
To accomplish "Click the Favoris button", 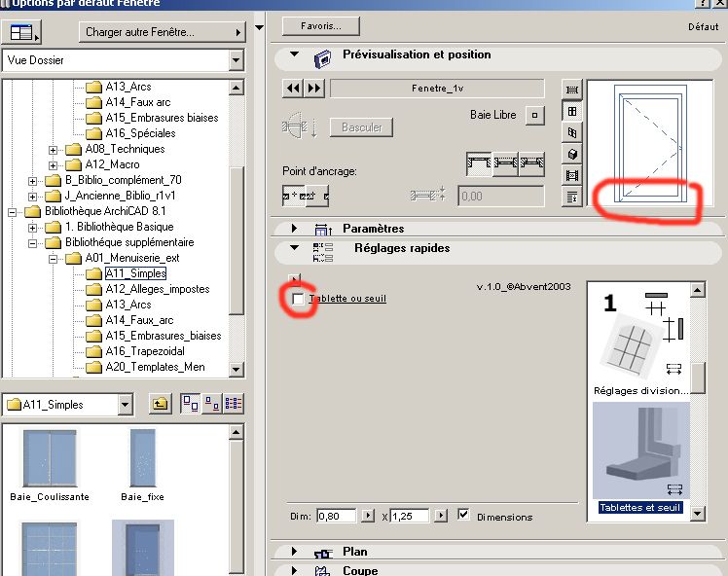I will point(321,26).
